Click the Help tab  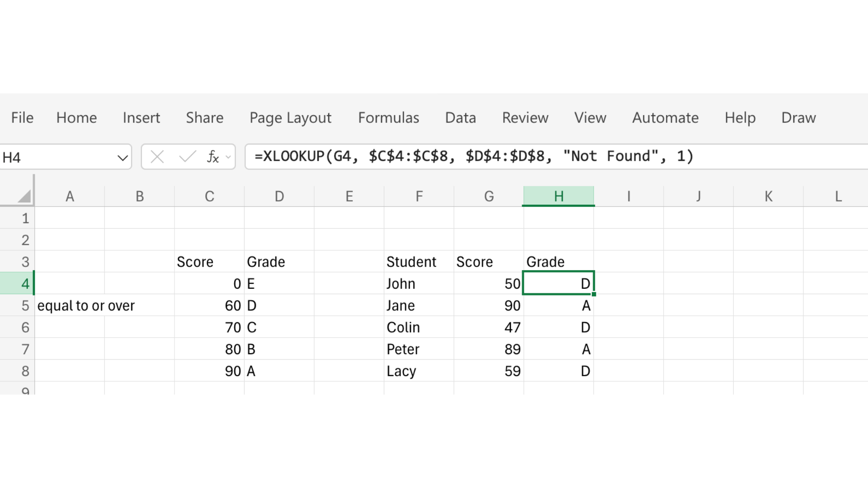click(x=740, y=118)
